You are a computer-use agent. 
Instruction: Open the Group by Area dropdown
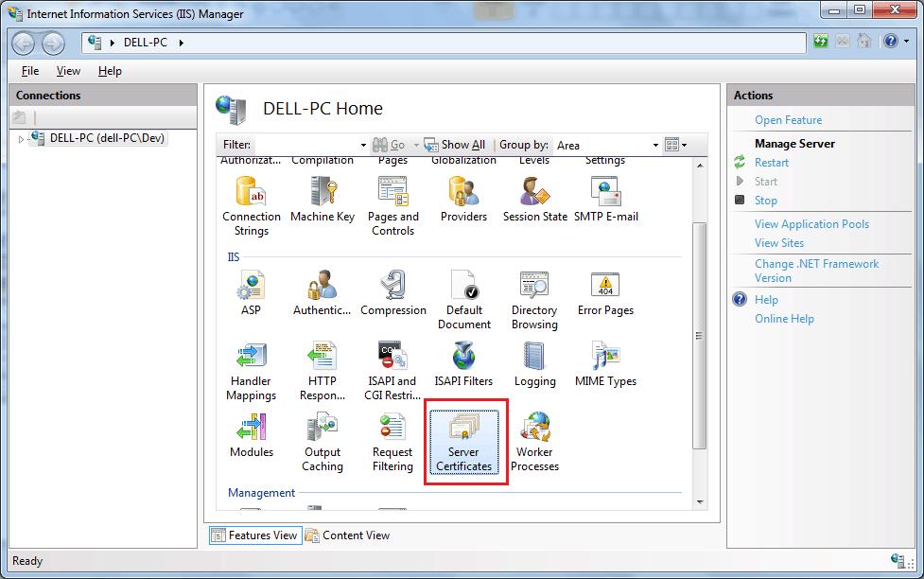click(654, 146)
